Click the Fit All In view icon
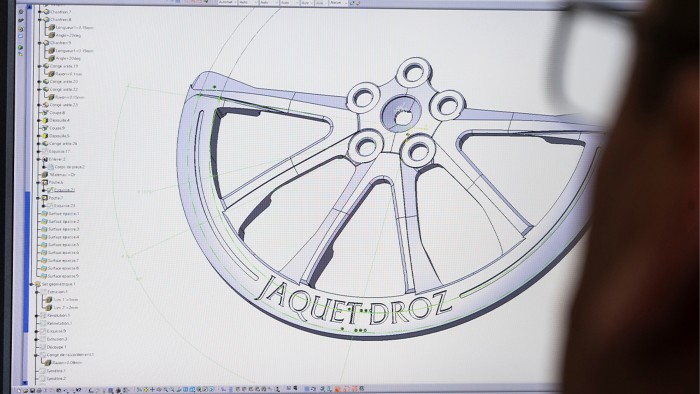Viewport: 700px width, 394px height. pos(146,390)
